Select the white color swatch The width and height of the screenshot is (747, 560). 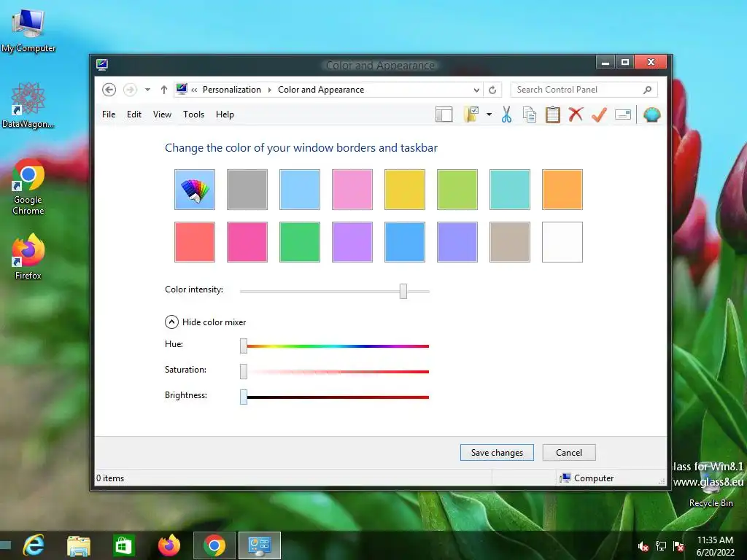(562, 242)
